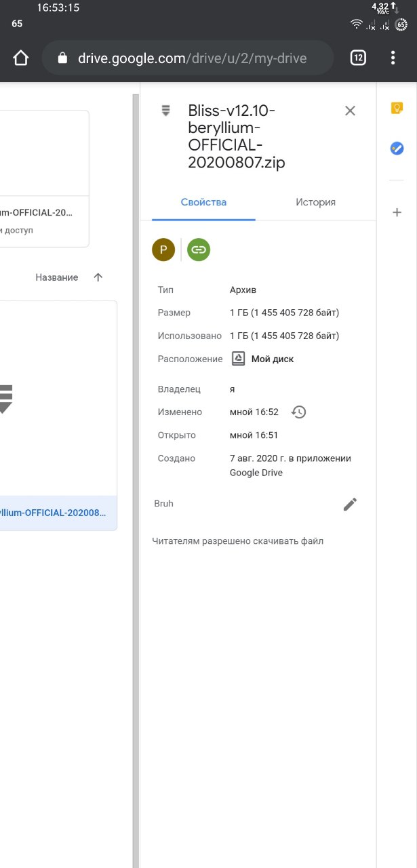
Task: Switch to the Свойства tab
Action: [203, 202]
